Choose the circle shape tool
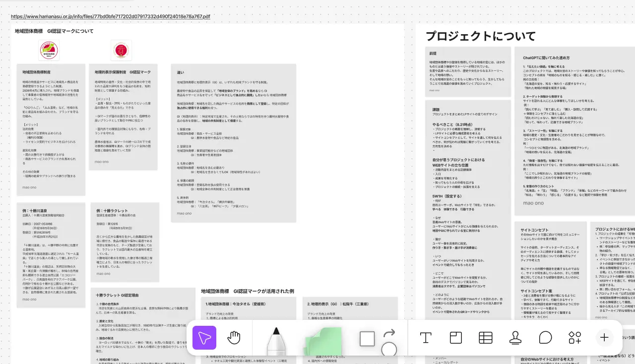This screenshot has width=635, height=364. pyautogui.click(x=389, y=350)
